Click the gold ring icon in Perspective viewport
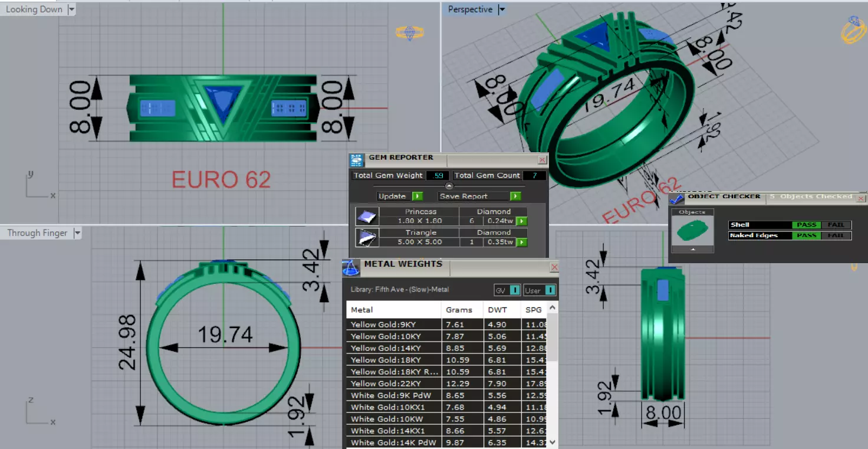 tap(853, 30)
